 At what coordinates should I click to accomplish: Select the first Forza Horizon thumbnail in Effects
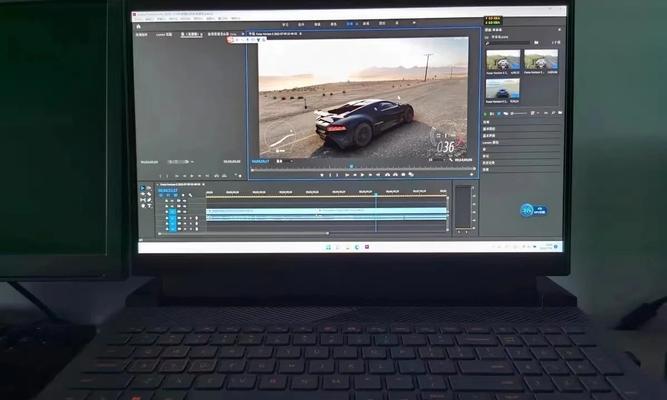(503, 62)
